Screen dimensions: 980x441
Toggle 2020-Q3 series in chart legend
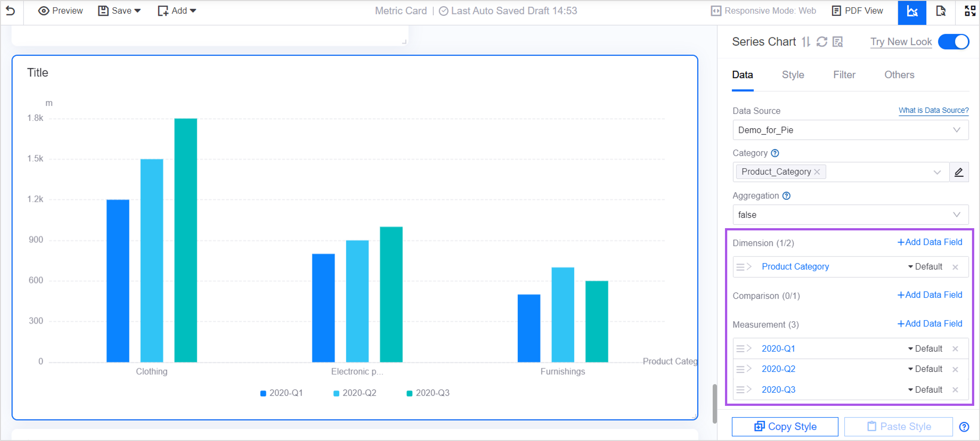(x=428, y=393)
